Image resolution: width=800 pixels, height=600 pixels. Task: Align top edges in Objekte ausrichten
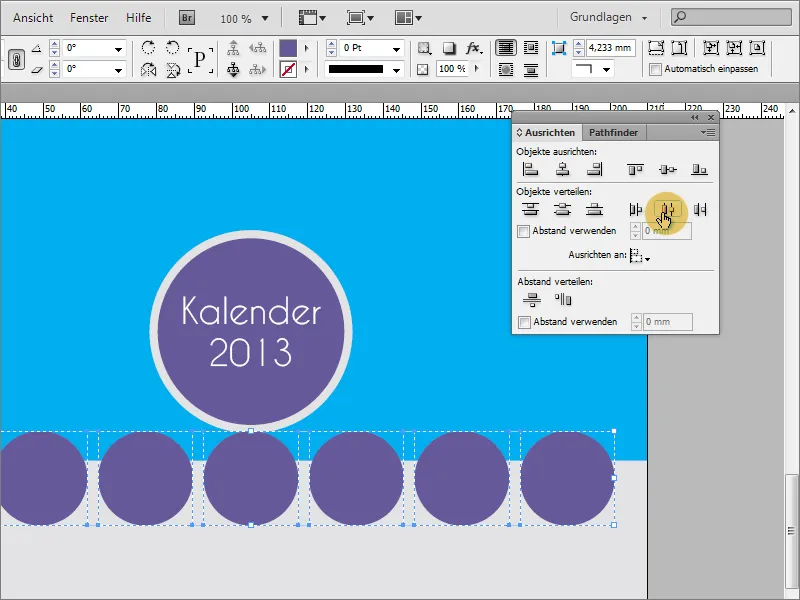[635, 169]
